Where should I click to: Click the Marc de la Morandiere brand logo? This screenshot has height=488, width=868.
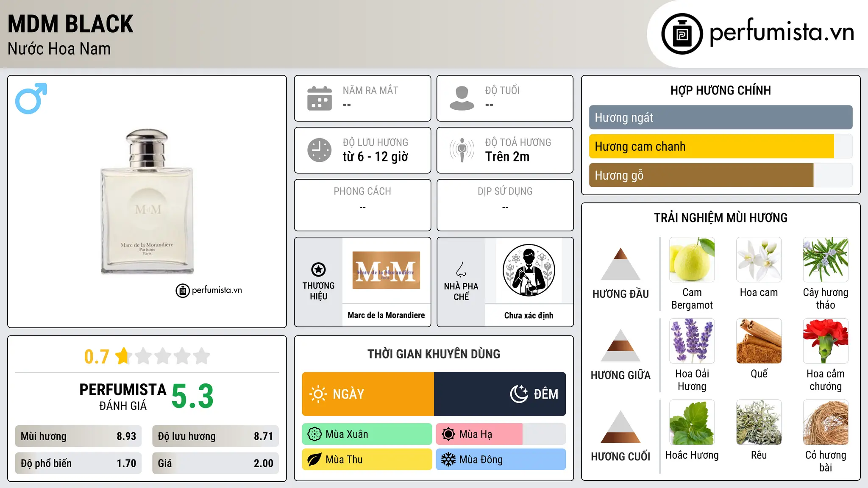(x=386, y=270)
